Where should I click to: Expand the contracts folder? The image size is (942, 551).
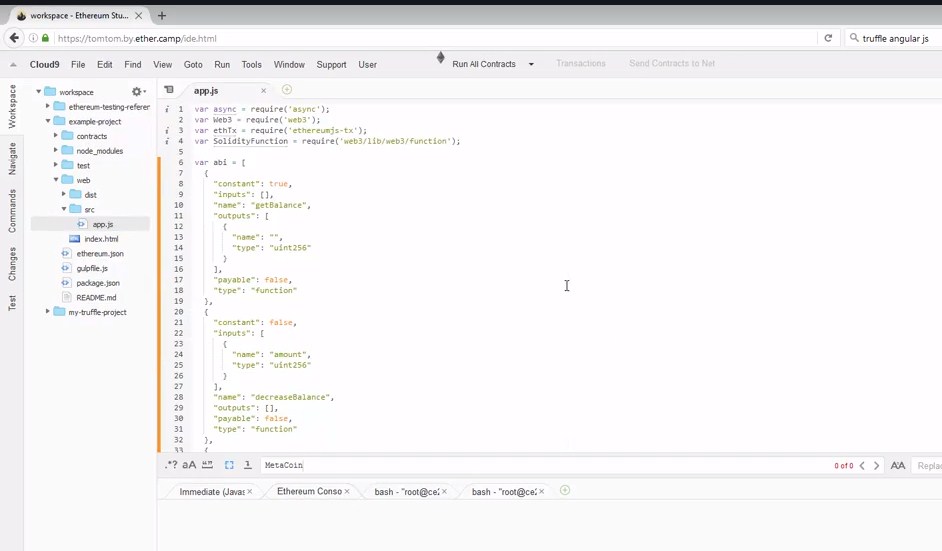pos(56,135)
